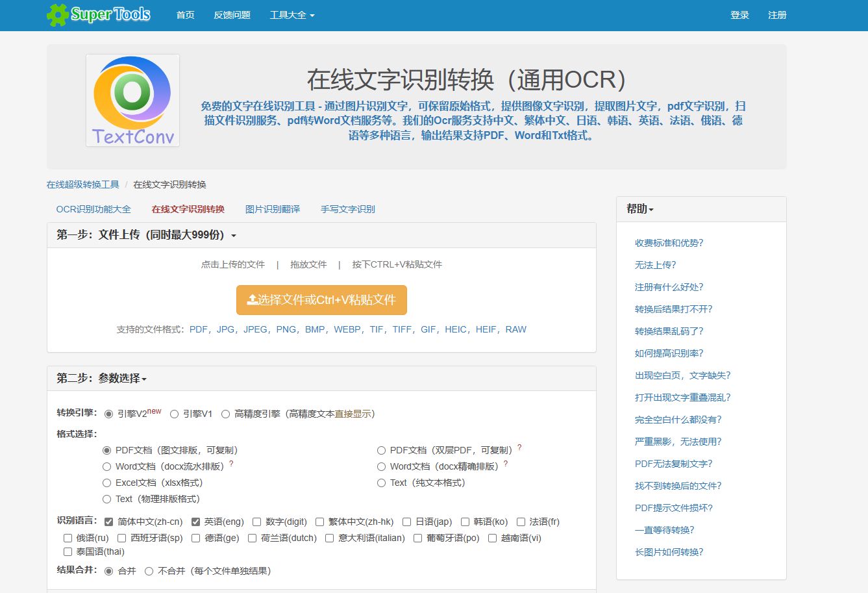The height and width of the screenshot is (593, 868).
Task: Select 引擎V2 conversion engine
Action: click(108, 414)
